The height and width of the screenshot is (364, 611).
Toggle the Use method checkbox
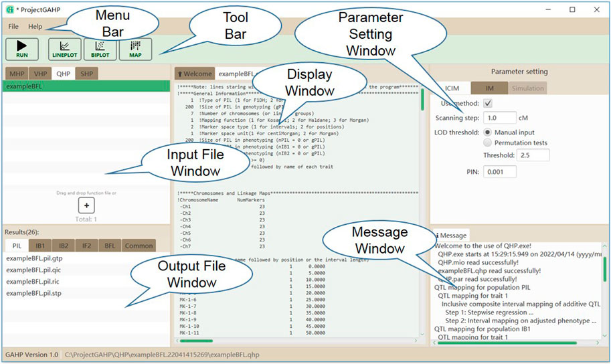[x=488, y=103]
